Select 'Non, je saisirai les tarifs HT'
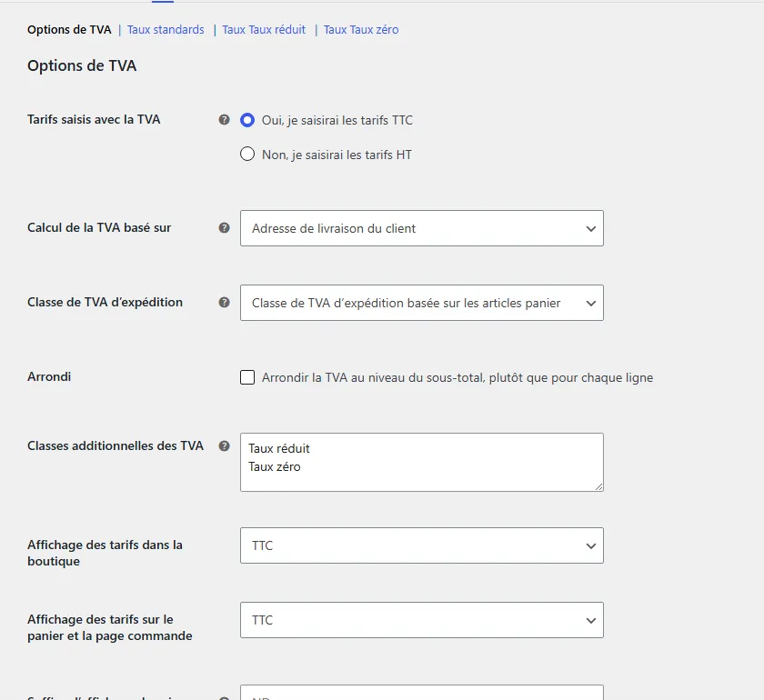 click(247, 155)
